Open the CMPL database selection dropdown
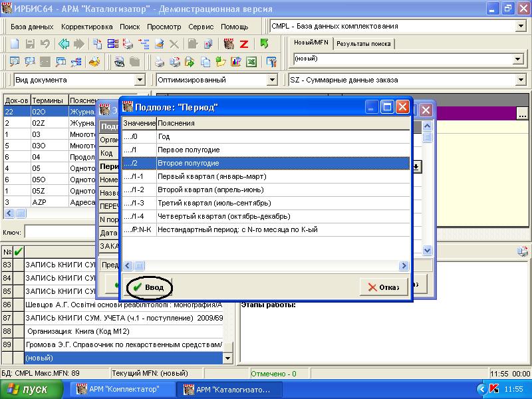This screenshot has width=532, height=399. pyautogui.click(x=521, y=27)
